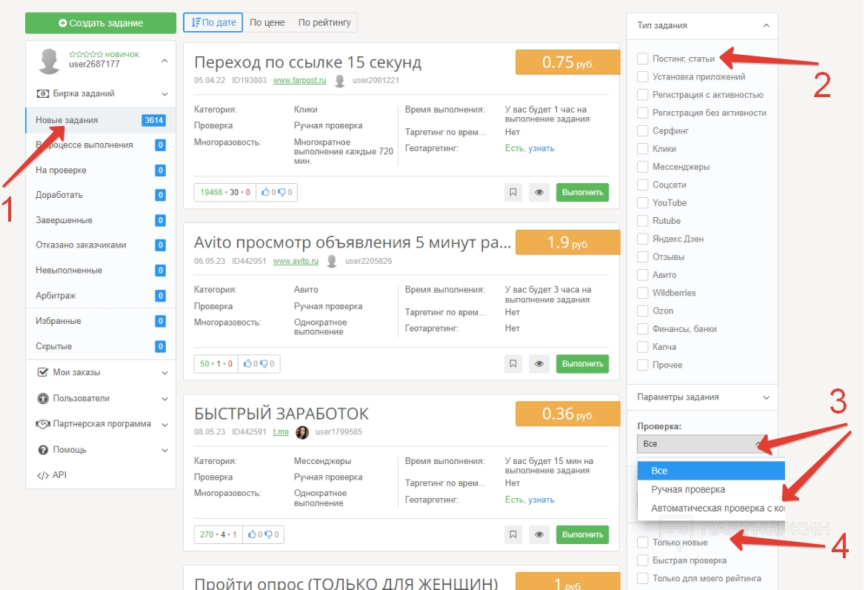The image size is (868, 590).
Task: Enable the Постинг, статьи filter
Action: pyautogui.click(x=643, y=59)
